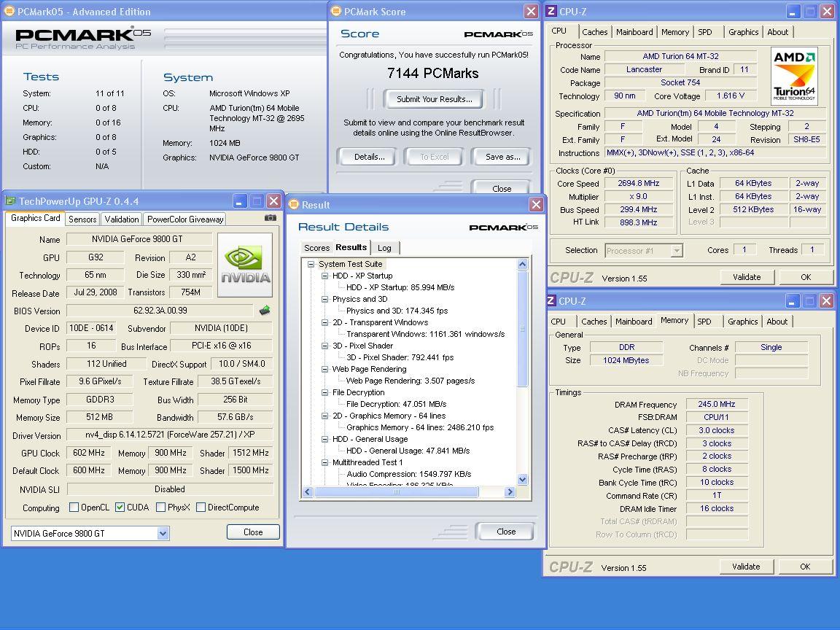Viewport: 840px width, 630px height.
Task: Open Caches tab in upper CPU-Z window
Action: [x=595, y=32]
